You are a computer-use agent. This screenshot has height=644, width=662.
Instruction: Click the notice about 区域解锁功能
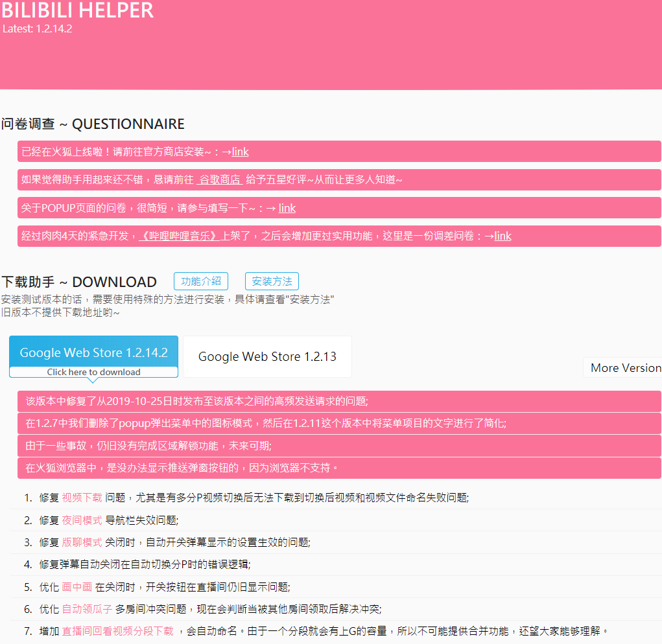click(340, 446)
